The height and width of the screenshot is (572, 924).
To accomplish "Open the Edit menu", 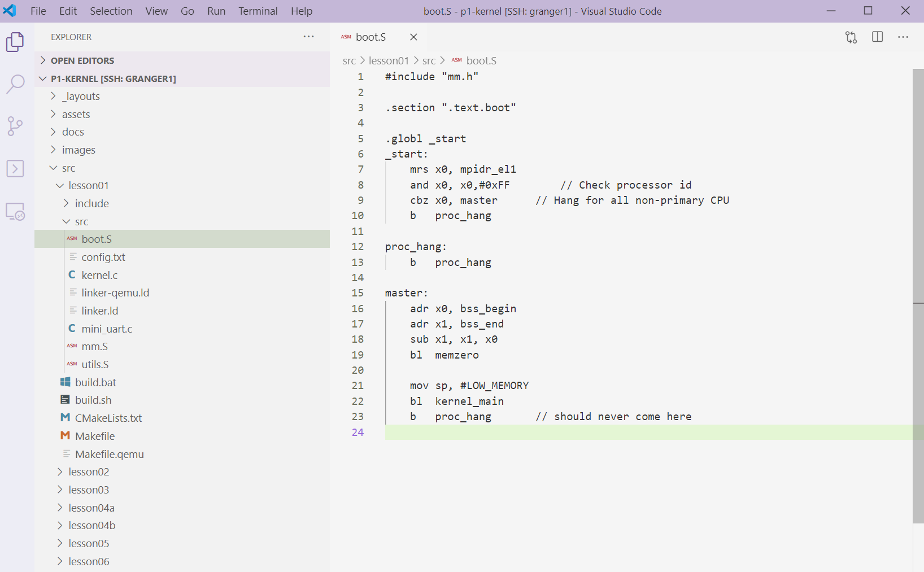I will pyautogui.click(x=68, y=11).
